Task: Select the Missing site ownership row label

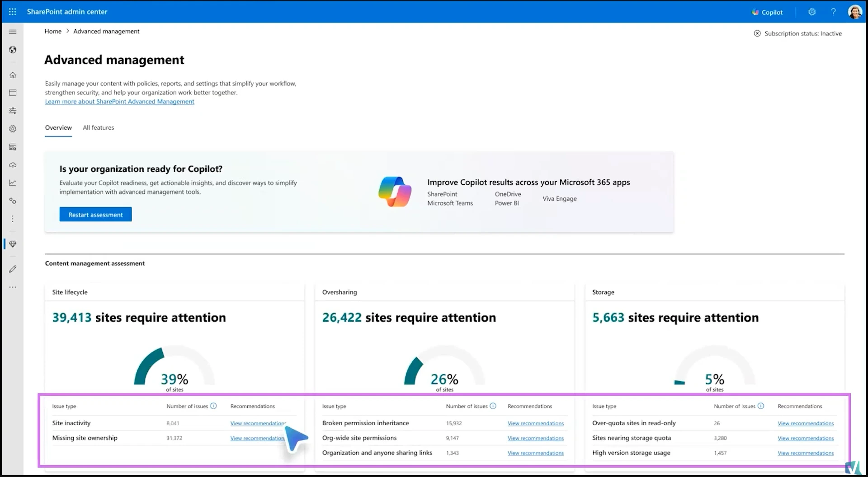Action: click(x=85, y=438)
